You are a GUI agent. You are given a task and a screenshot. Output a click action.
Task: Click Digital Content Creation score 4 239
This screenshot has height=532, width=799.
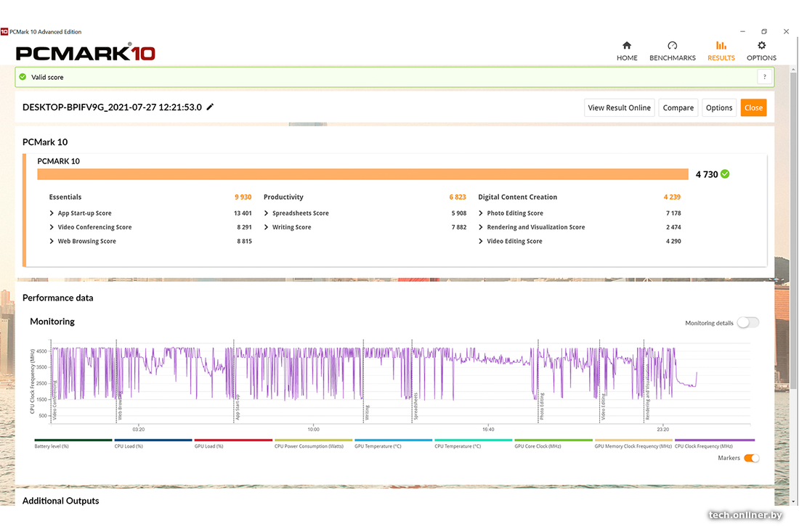[x=672, y=197]
